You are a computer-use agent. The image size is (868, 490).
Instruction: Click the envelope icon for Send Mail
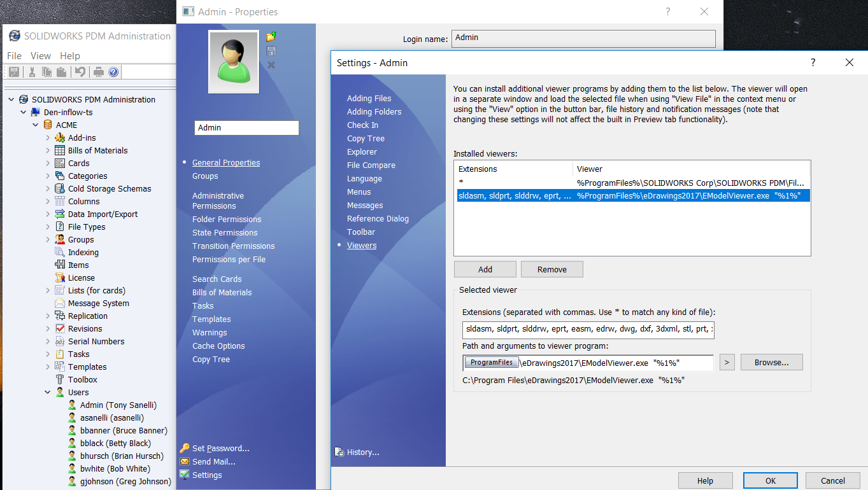coord(185,461)
